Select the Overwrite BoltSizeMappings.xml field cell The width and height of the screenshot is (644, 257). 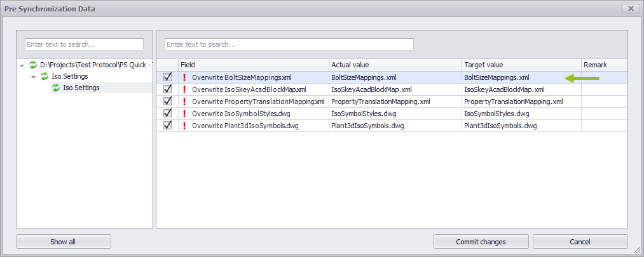[254, 77]
